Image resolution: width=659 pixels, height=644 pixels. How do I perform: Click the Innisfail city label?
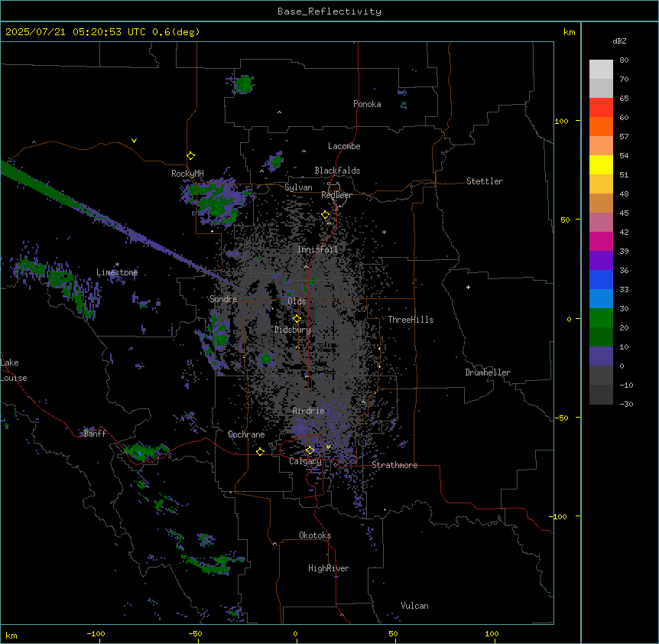tap(318, 249)
